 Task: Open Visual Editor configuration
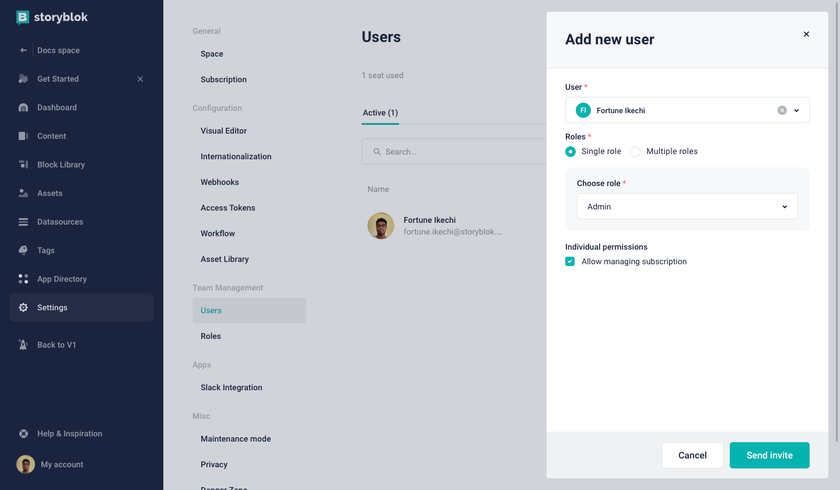(x=223, y=131)
